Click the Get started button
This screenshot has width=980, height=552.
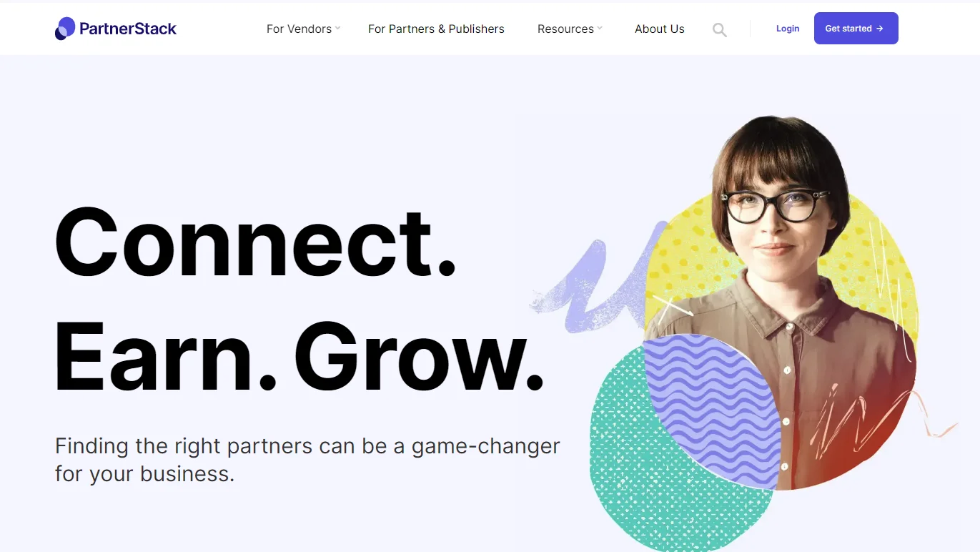(x=856, y=29)
